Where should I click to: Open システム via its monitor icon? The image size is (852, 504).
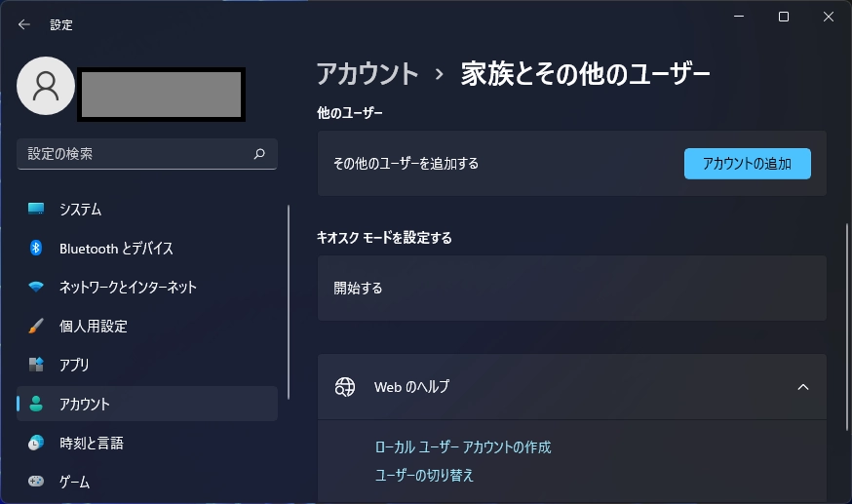coord(36,209)
